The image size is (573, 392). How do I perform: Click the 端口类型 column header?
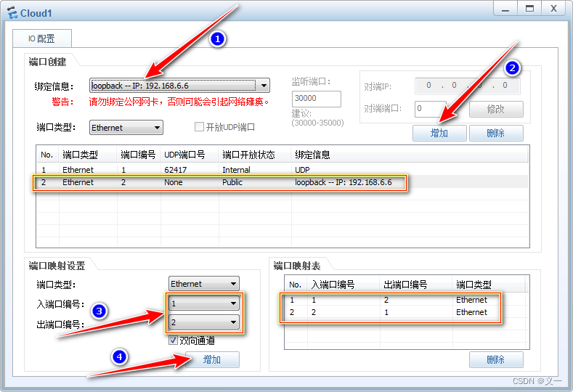(x=88, y=155)
